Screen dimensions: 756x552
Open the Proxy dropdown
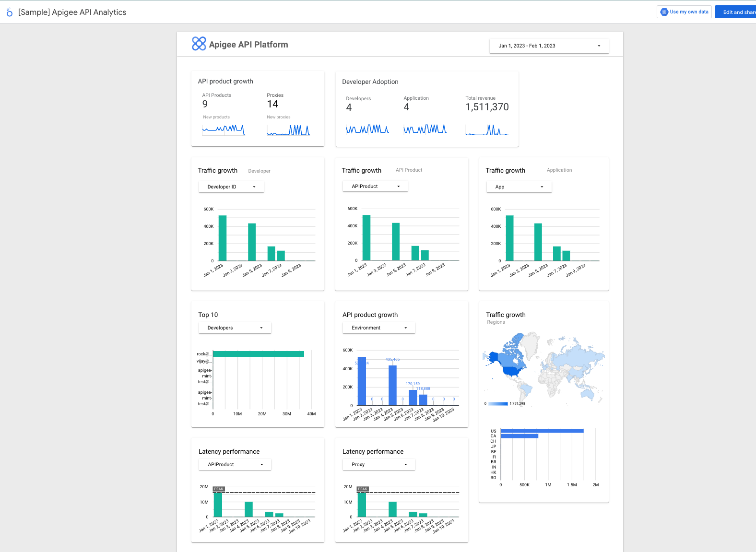[379, 465]
